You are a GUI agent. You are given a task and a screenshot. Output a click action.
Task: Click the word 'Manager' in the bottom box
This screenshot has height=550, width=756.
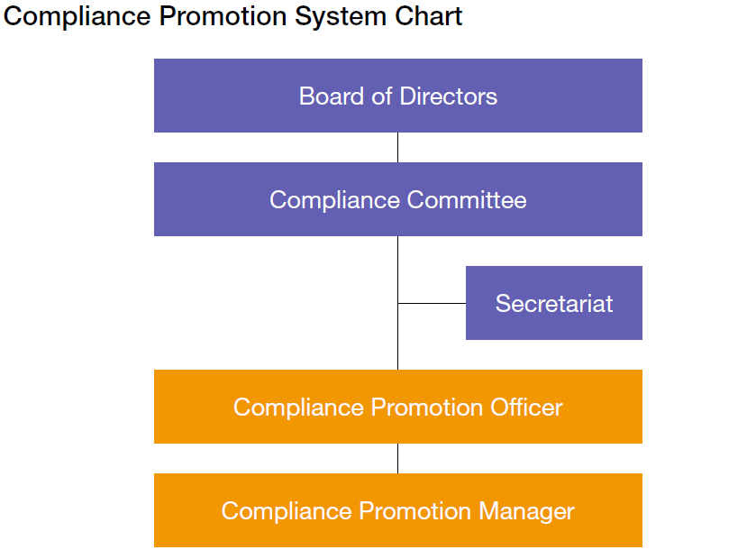tap(526, 511)
